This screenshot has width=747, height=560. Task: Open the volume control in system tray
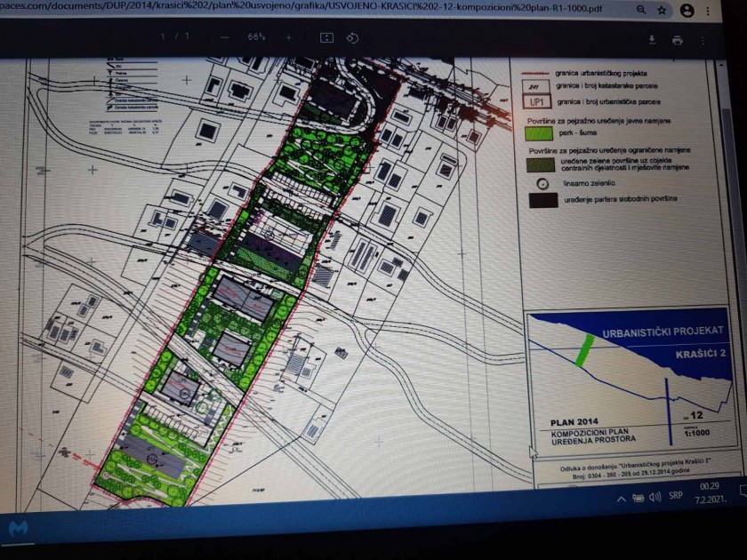tap(655, 497)
